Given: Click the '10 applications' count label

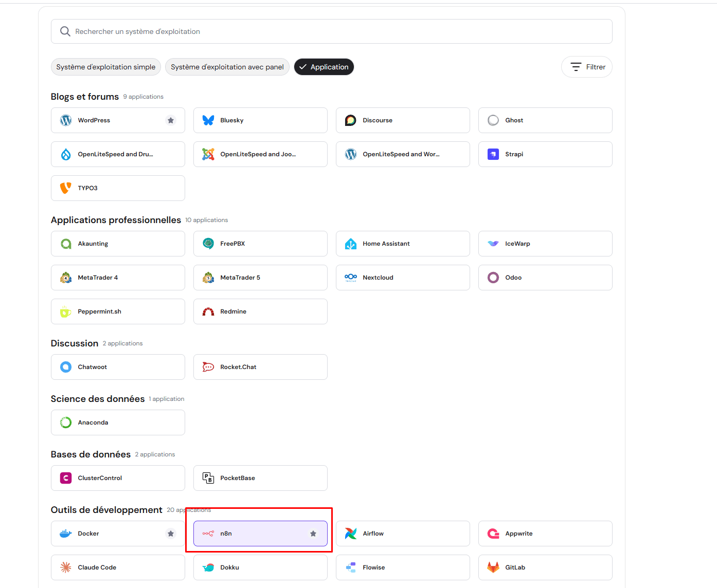Looking at the screenshot, I should pos(206,220).
